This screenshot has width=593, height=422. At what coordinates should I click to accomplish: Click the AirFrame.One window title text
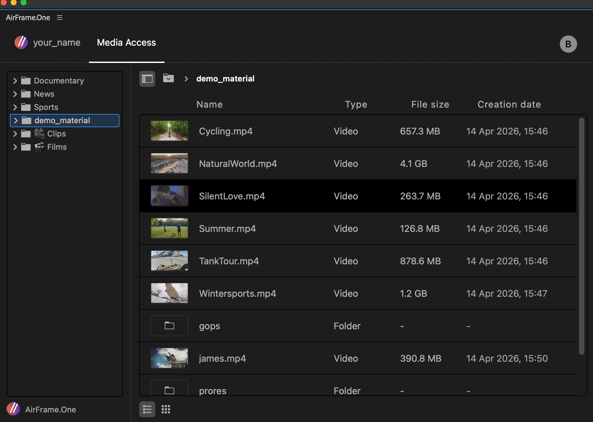(x=28, y=18)
